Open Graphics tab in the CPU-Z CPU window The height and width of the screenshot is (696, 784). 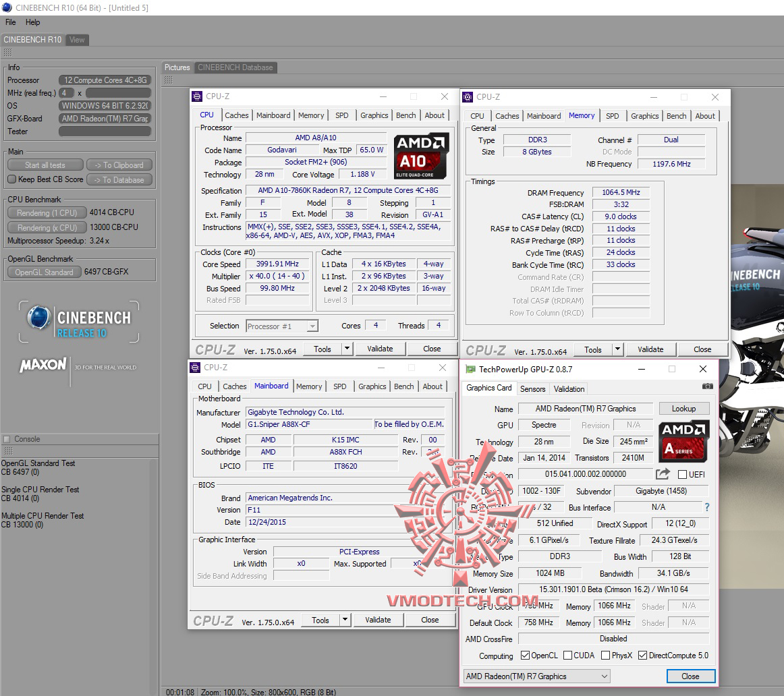pyautogui.click(x=374, y=115)
